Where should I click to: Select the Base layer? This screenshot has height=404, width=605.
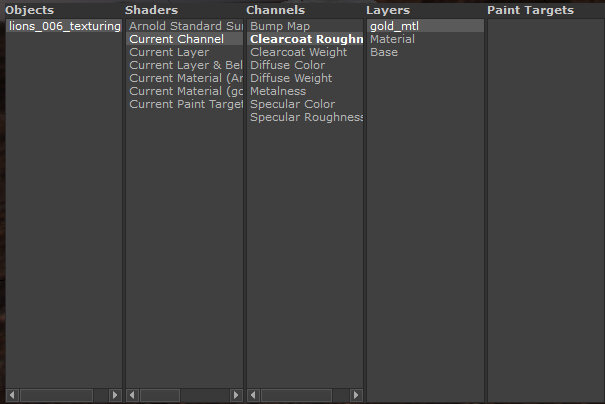pos(384,52)
